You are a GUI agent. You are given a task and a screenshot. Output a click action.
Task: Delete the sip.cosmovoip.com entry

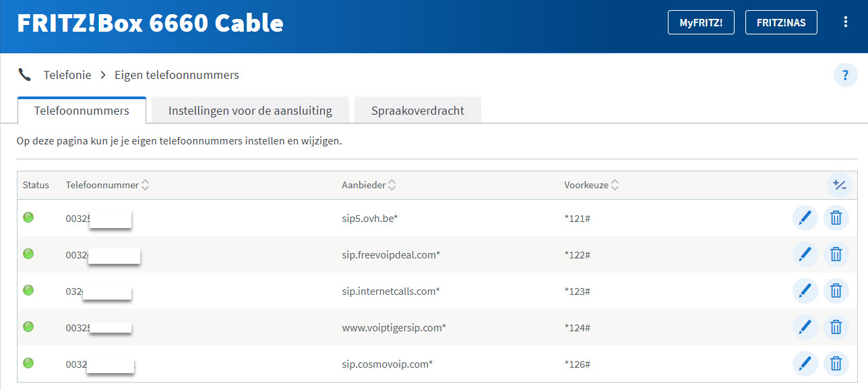pos(836,364)
